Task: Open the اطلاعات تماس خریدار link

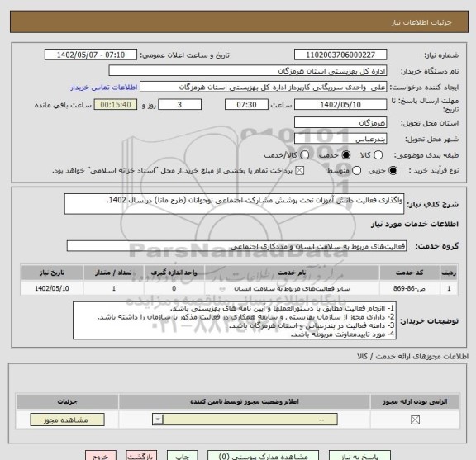Action: [104, 88]
